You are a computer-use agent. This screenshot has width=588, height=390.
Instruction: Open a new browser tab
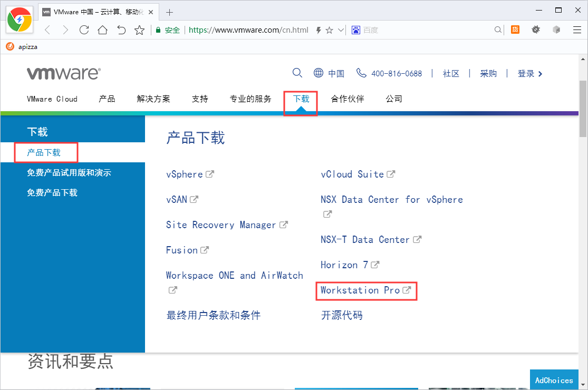tap(169, 12)
